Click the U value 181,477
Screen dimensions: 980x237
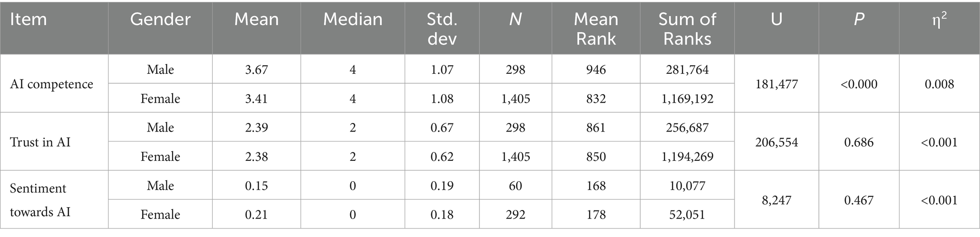click(776, 84)
